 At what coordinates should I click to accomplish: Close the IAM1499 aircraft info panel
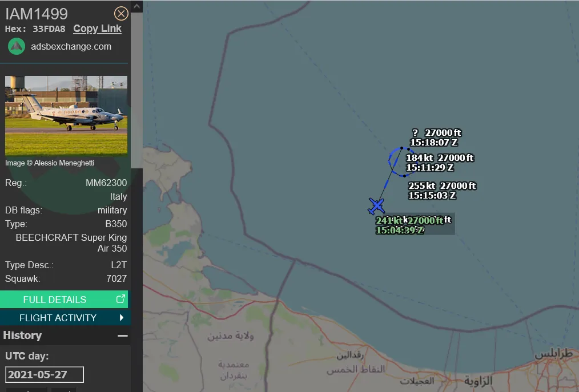[x=120, y=14]
